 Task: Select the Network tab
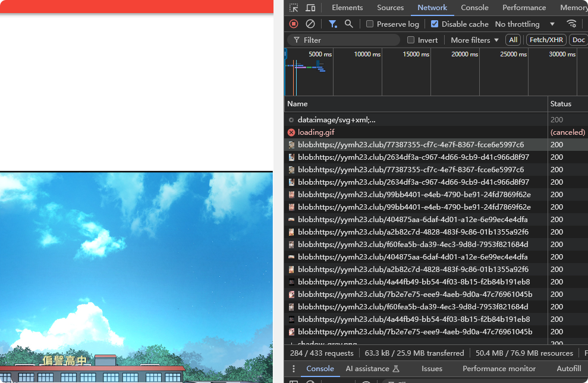coord(432,8)
